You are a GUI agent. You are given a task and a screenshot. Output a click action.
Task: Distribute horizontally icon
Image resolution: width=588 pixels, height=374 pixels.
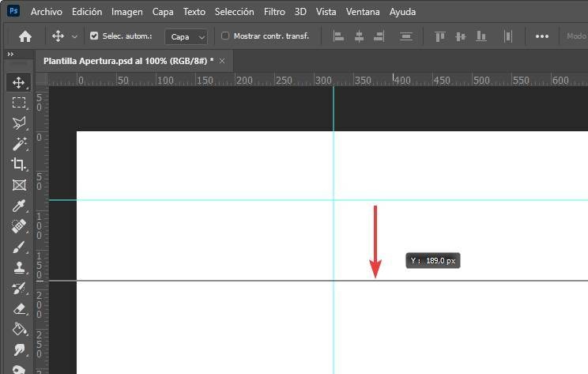pos(507,36)
